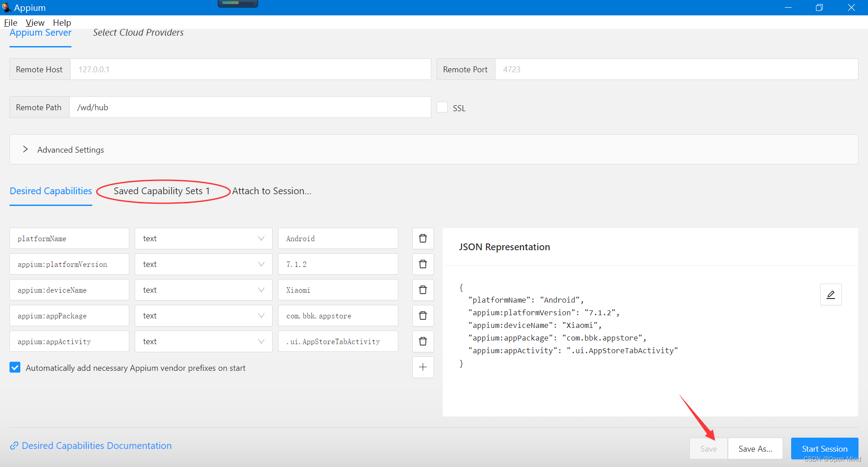This screenshot has width=868, height=467.
Task: Expand the Advanced Settings section
Action: tap(434, 149)
